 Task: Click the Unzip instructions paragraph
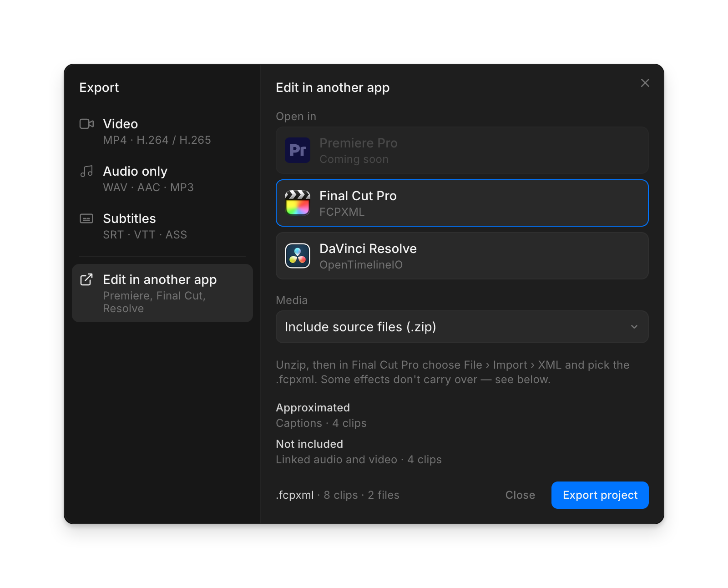pos(453,372)
